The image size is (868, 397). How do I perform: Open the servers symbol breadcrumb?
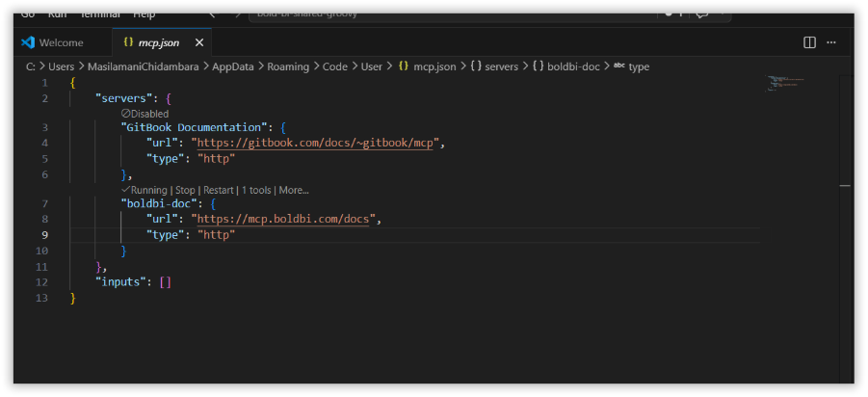pyautogui.click(x=494, y=66)
